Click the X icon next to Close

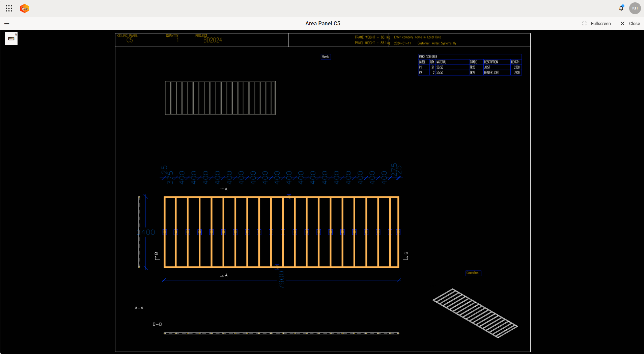(622, 23)
